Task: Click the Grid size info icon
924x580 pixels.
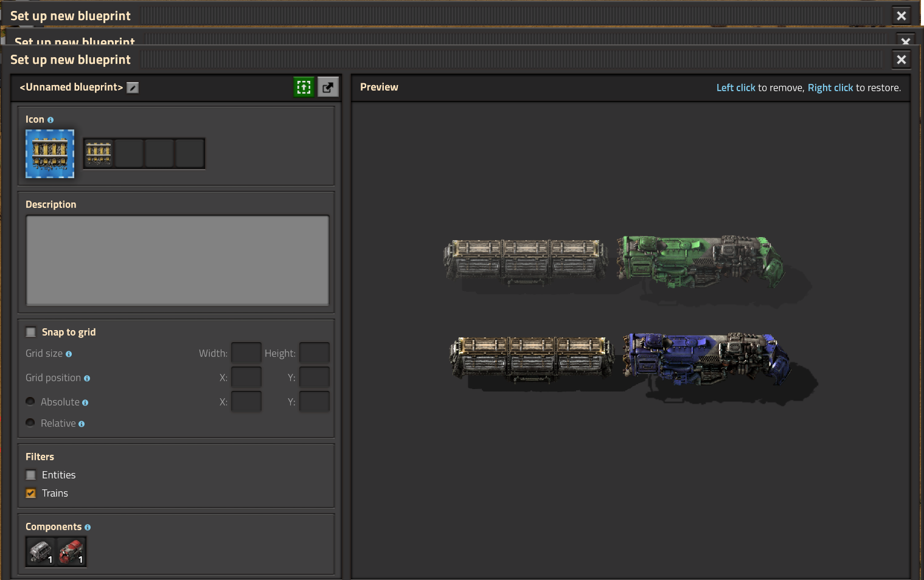Action: pos(69,354)
